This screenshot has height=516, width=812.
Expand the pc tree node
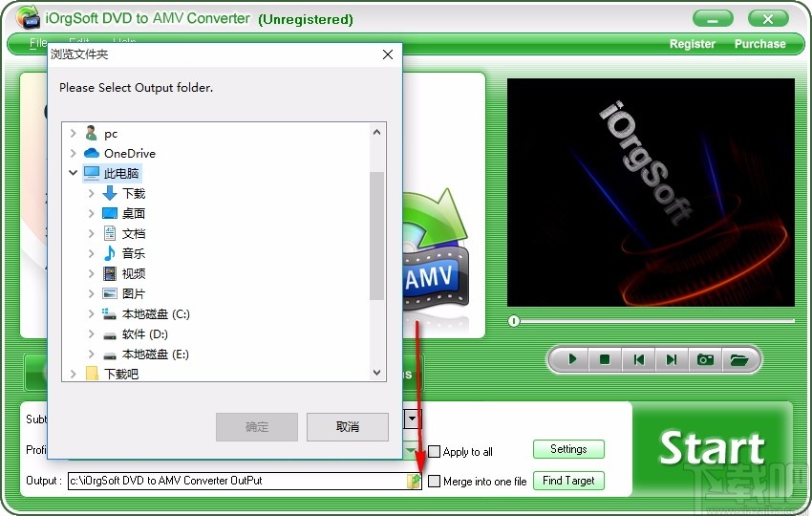pyautogui.click(x=73, y=133)
